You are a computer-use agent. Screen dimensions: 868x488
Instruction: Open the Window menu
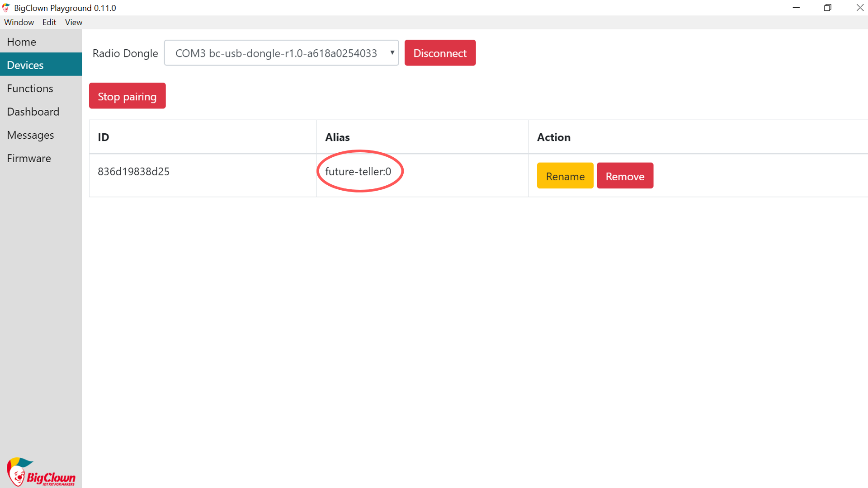(x=19, y=22)
